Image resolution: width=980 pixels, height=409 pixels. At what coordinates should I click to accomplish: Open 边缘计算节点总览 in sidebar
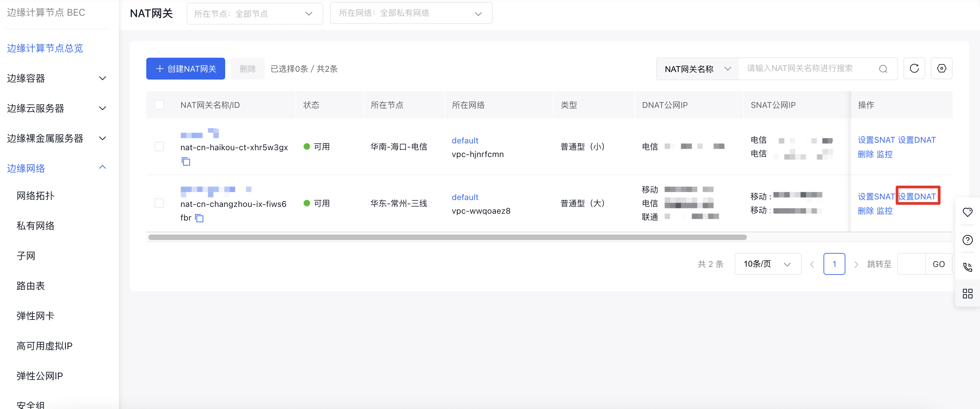click(x=45, y=48)
